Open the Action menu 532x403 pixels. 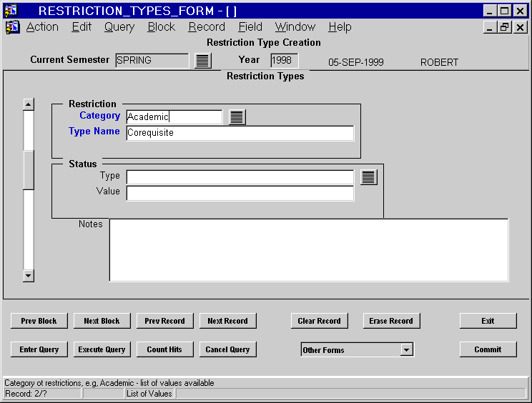(x=42, y=26)
